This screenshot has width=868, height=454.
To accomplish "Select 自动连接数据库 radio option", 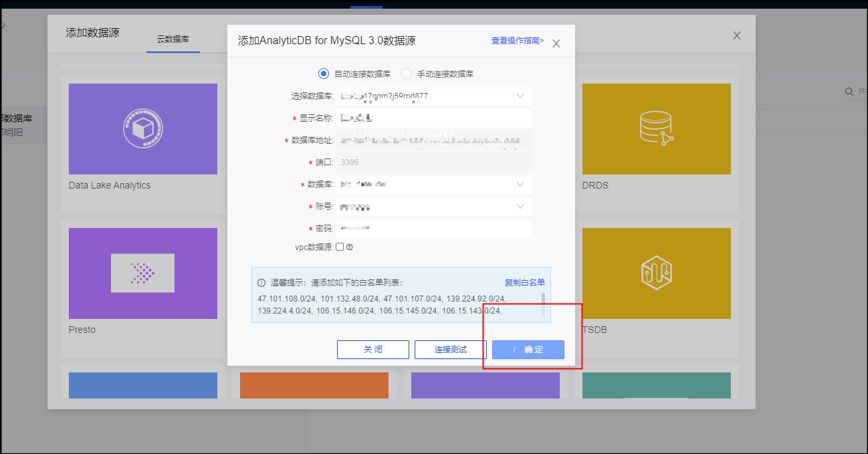I will click(x=324, y=74).
